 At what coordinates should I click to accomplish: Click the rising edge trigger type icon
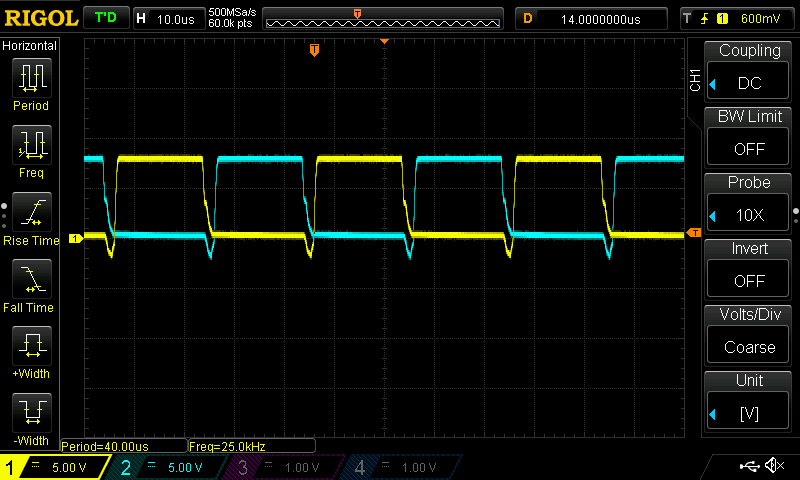705,19
